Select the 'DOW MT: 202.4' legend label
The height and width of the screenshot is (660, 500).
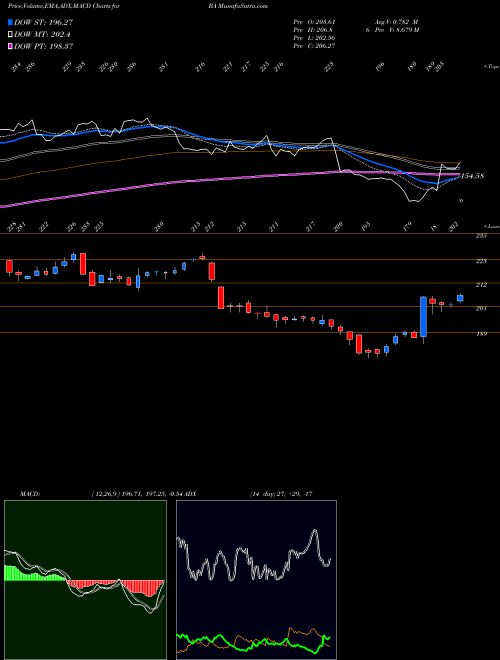42,34
